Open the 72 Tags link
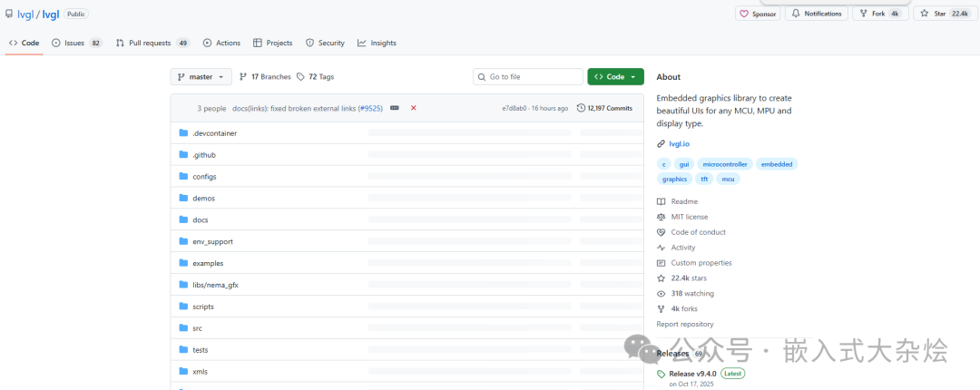Screen dimensions: 980x390 click(316, 77)
